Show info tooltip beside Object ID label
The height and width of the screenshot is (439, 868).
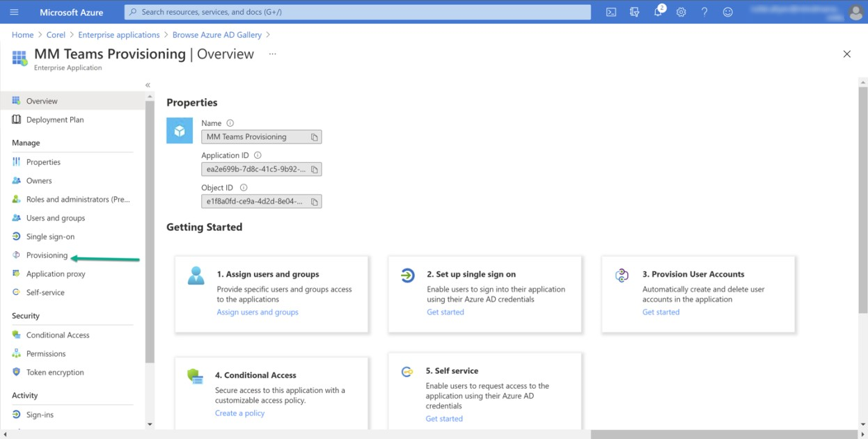[x=244, y=188]
